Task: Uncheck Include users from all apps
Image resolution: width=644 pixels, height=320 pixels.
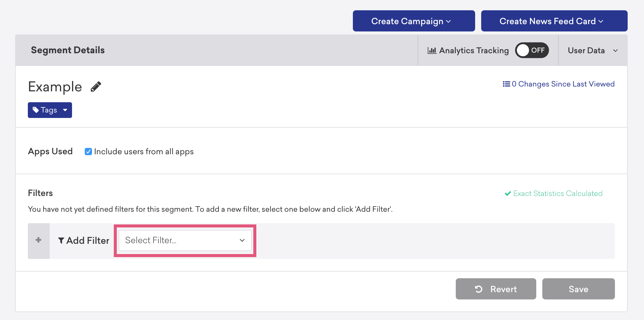Action: (88, 152)
